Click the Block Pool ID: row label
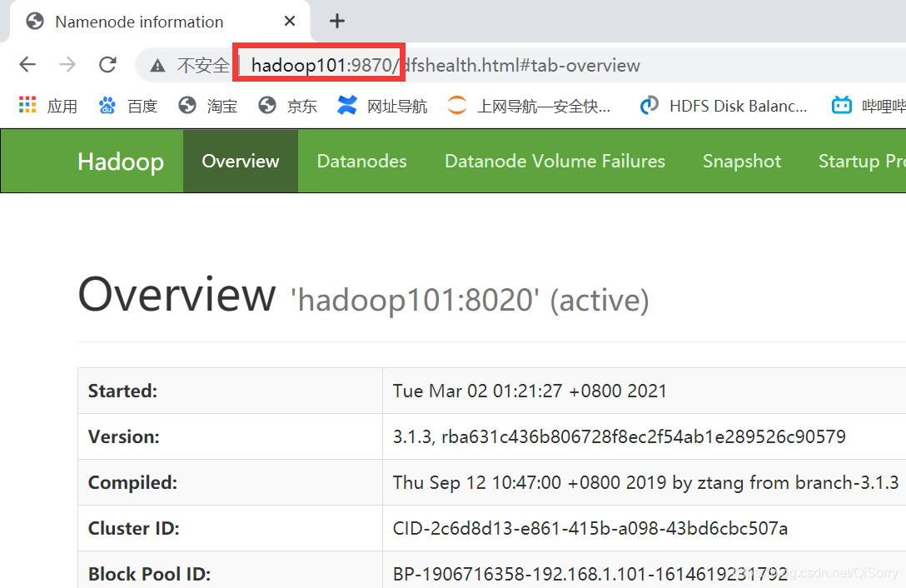The image size is (906, 588). point(149,574)
